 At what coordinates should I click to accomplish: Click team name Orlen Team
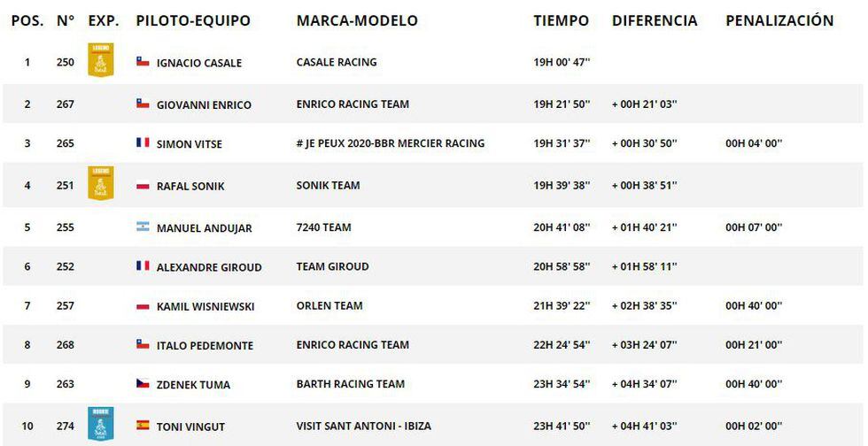[329, 306]
